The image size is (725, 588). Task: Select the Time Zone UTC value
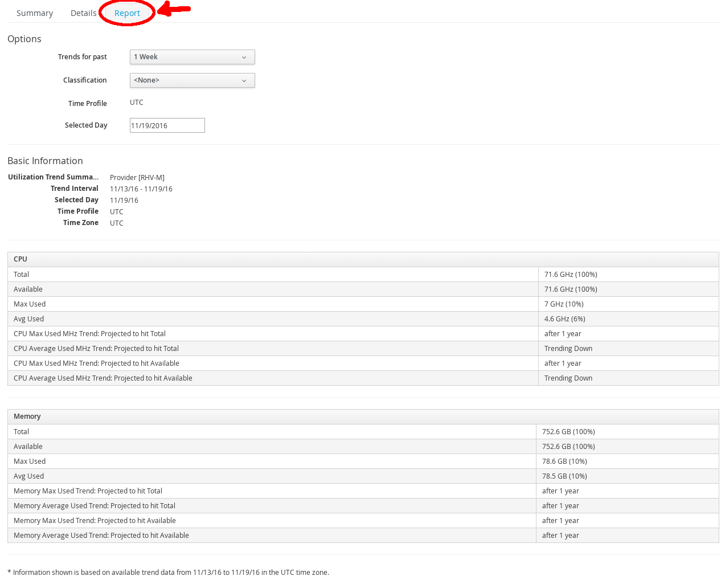117,223
